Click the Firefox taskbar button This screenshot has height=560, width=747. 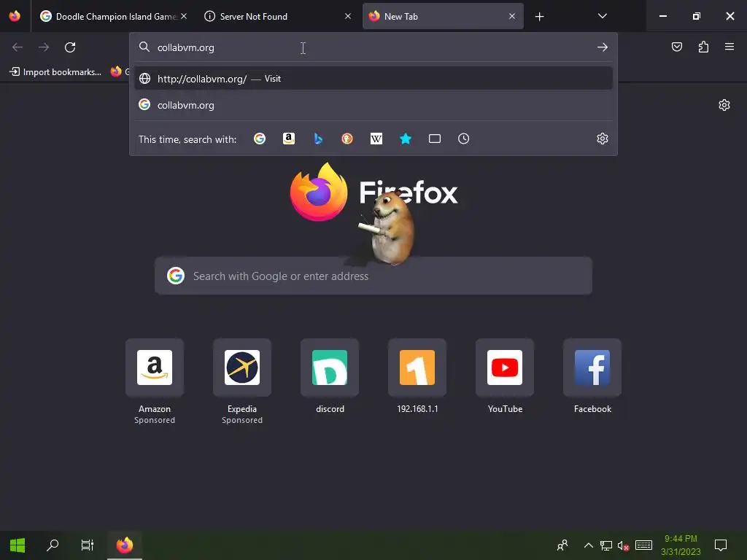(x=125, y=545)
